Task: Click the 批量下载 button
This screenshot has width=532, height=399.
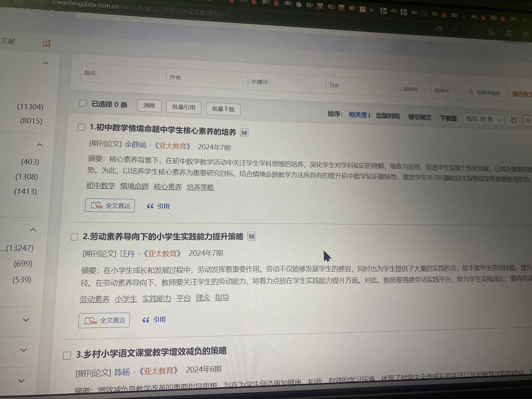Action: pos(223,109)
